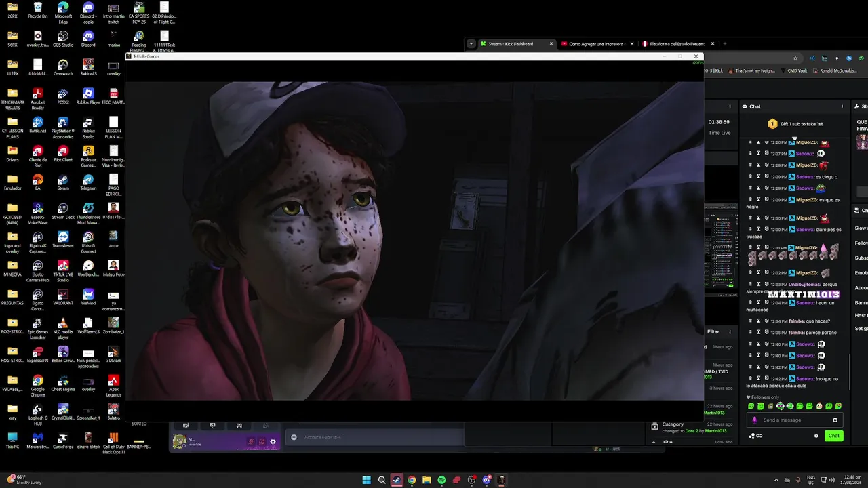Open That's not my Neighbor bookmark
Image resolution: width=868 pixels, height=488 pixels.
tap(751, 70)
